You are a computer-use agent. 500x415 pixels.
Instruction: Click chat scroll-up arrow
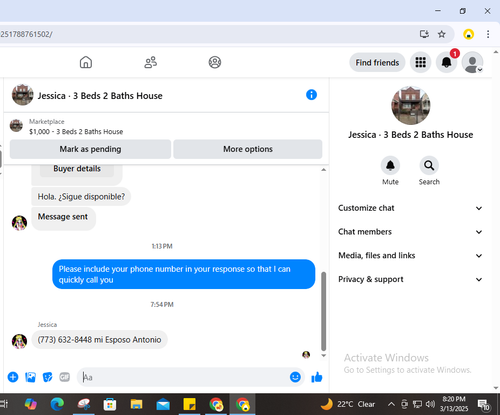(x=323, y=170)
